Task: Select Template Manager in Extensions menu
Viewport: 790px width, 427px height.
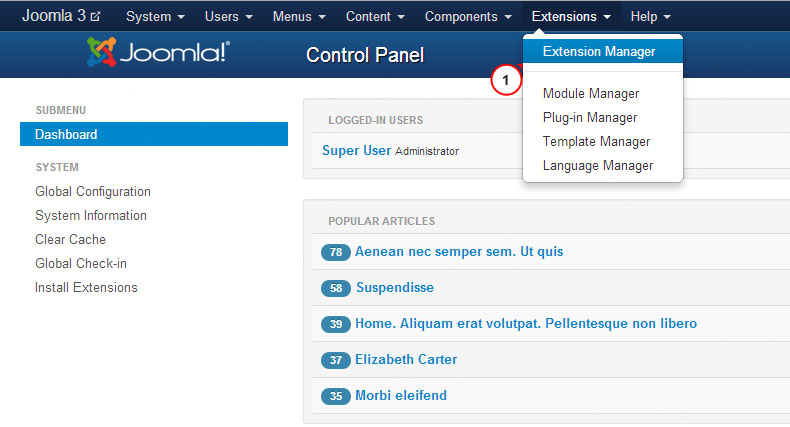Action: [x=596, y=142]
